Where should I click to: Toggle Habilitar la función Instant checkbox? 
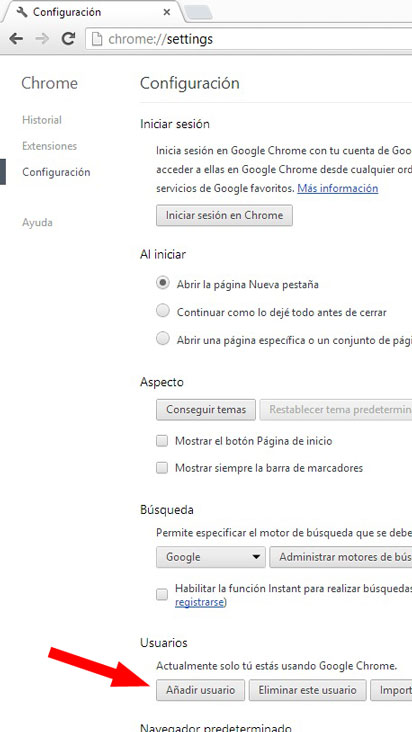click(x=162, y=595)
